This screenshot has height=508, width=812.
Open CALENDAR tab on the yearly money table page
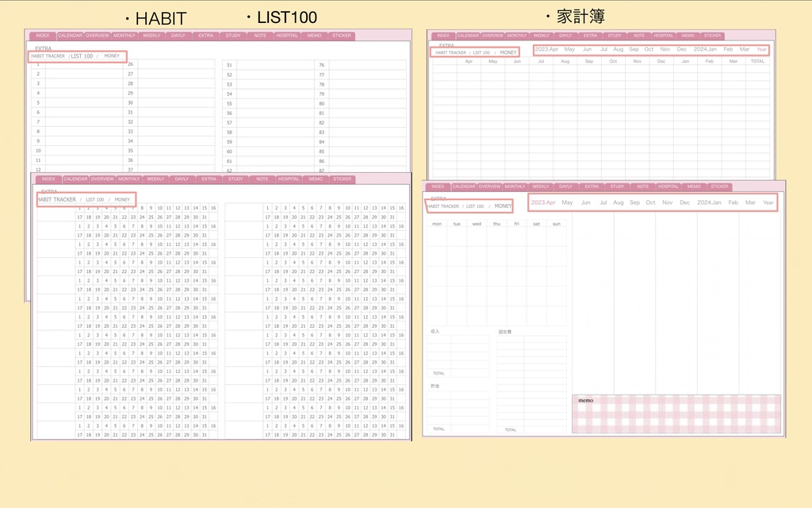pos(468,36)
